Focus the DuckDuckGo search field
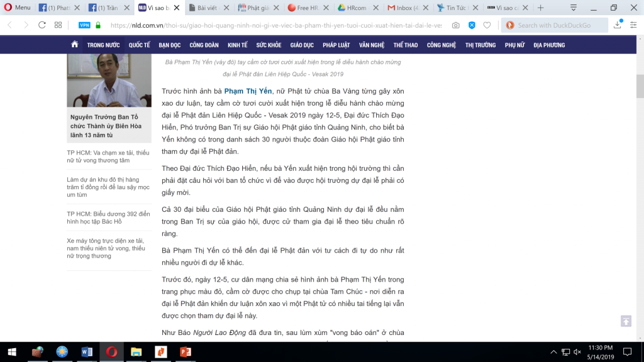644x362 pixels. pos(560,25)
